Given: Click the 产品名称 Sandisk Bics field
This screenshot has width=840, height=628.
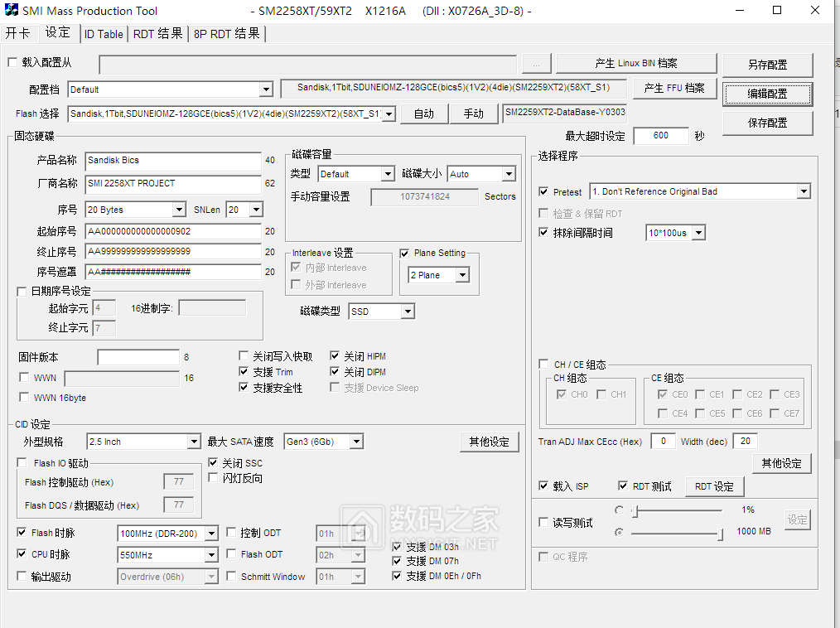Looking at the screenshot, I should click(x=172, y=160).
